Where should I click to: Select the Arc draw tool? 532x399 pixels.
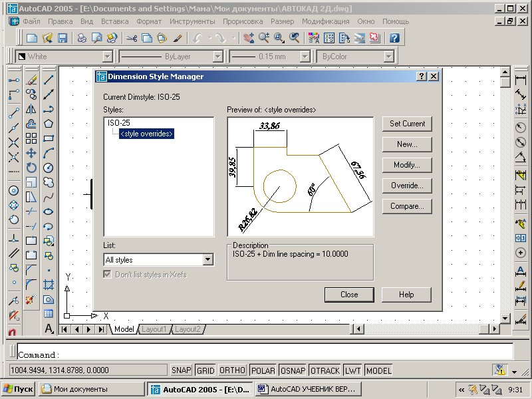(x=49, y=153)
